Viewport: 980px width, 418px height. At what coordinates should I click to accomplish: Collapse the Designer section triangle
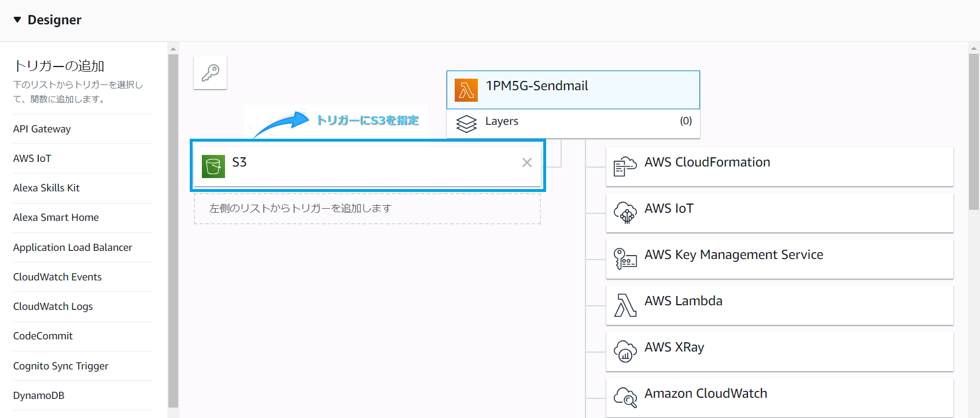[17, 20]
